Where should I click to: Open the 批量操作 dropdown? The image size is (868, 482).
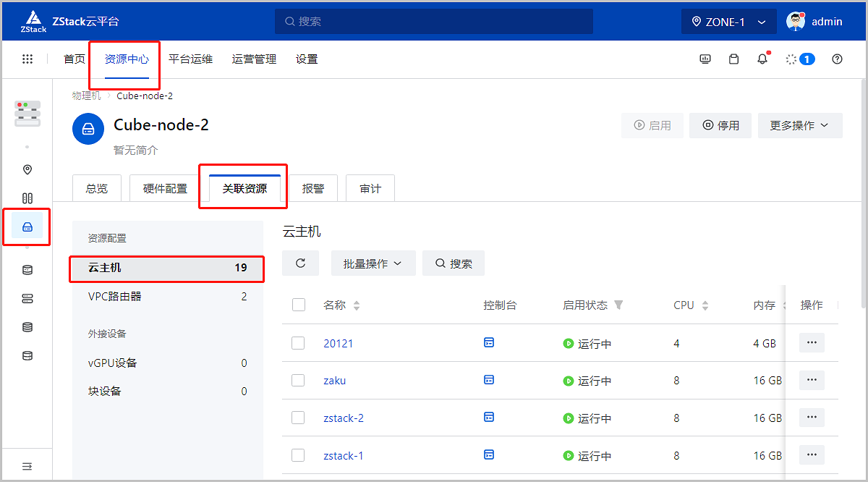tap(373, 263)
